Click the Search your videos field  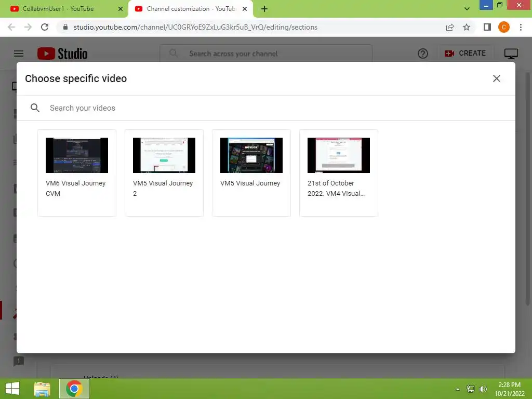coord(265,108)
